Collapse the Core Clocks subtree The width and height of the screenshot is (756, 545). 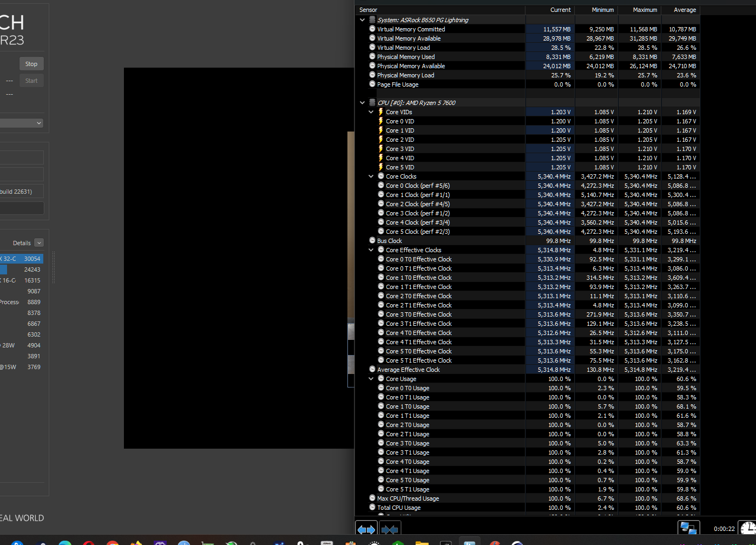pyautogui.click(x=371, y=176)
